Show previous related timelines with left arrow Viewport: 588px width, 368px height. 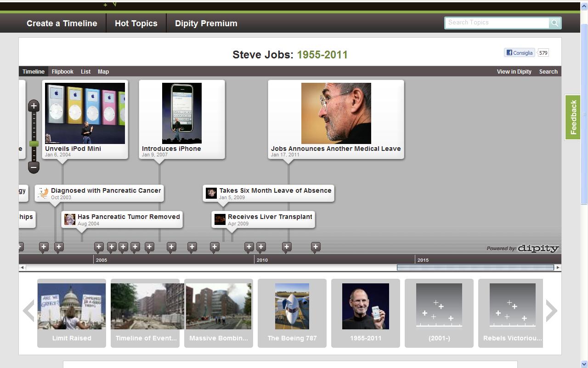[x=28, y=311]
